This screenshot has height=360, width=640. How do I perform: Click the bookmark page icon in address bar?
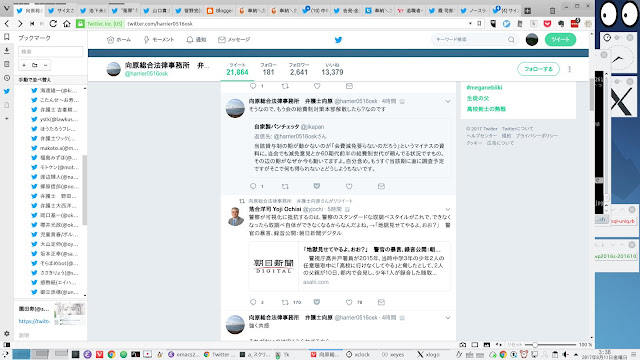479,24
